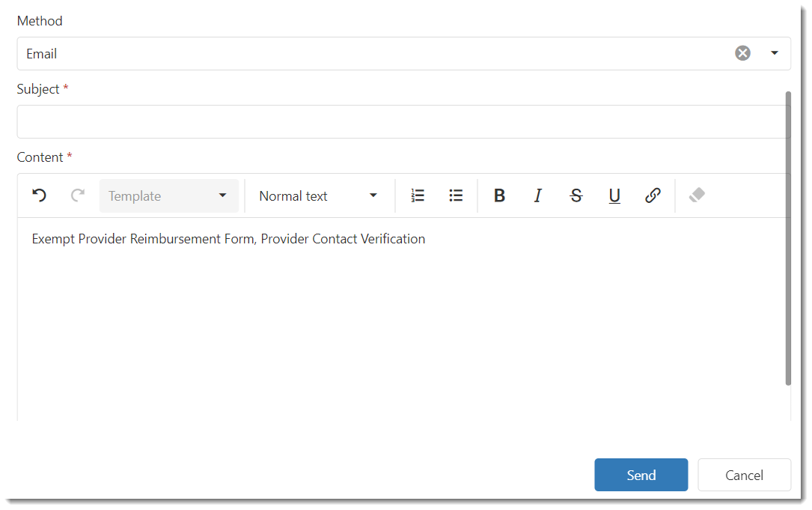This screenshot has width=812, height=510.
Task: Undo the last edit in the editor
Action: pos(40,195)
